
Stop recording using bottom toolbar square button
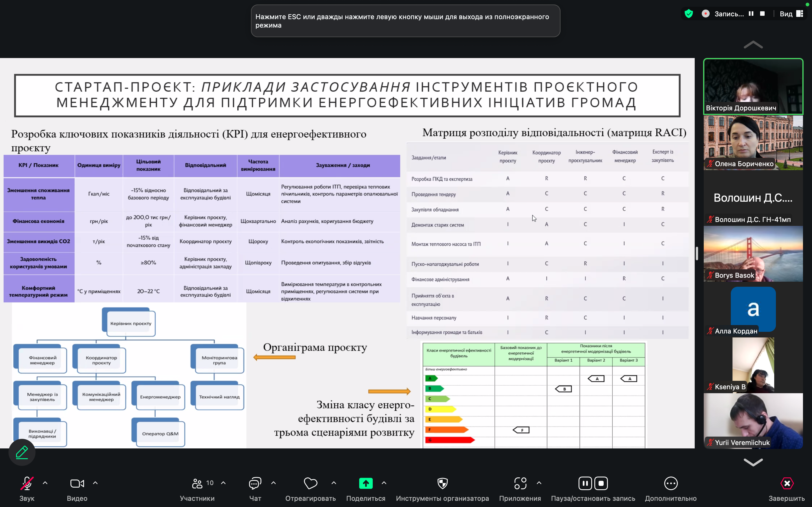coord(601,483)
